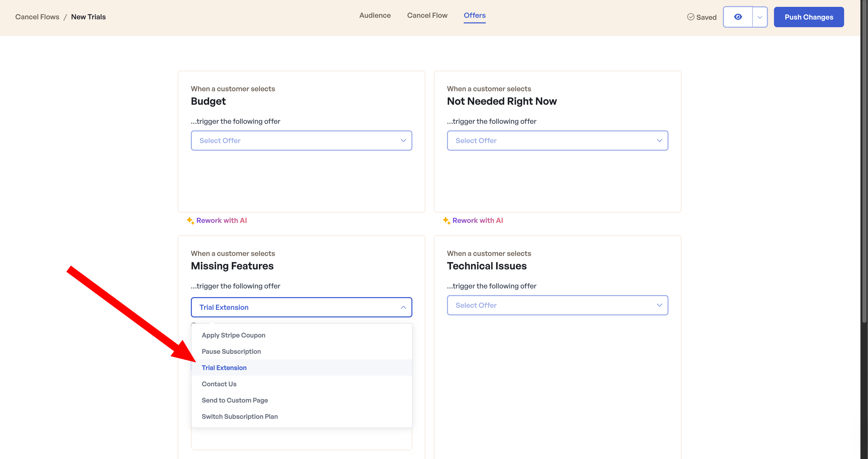This screenshot has height=459, width=868.
Task: Switch to the Cancel Flow tab
Action: pos(427,16)
